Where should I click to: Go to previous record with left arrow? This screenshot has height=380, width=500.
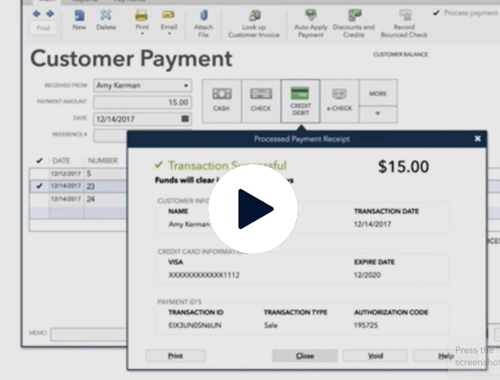click(36, 14)
